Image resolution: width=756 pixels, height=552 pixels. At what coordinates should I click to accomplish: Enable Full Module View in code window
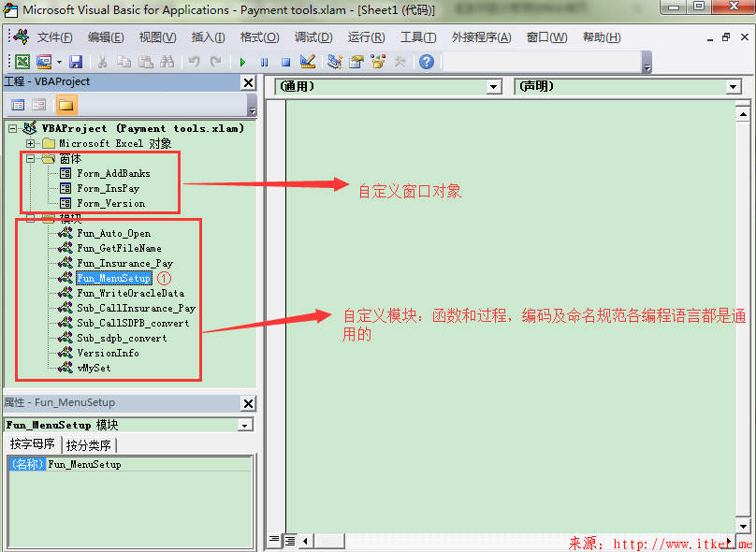[x=290, y=540]
